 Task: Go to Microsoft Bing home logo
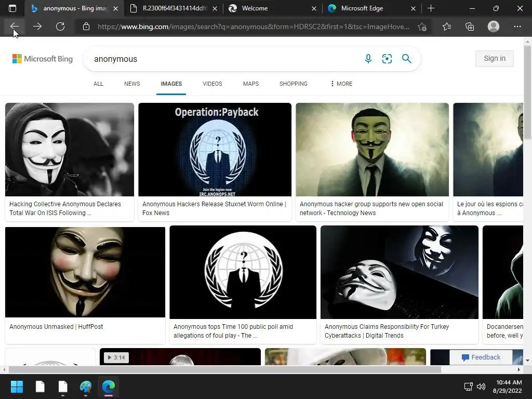(x=43, y=59)
